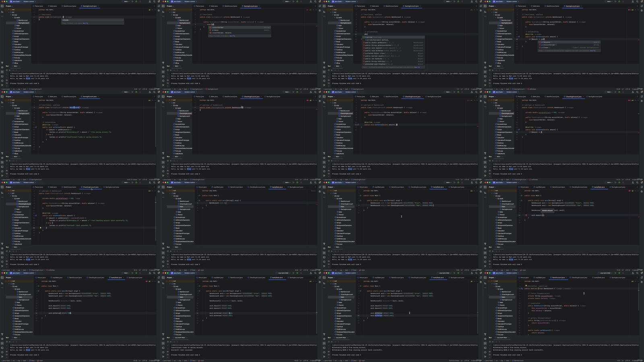Select Calculator tree item in super( completion frame
This screenshot has width=644, height=362.
point(178,44)
